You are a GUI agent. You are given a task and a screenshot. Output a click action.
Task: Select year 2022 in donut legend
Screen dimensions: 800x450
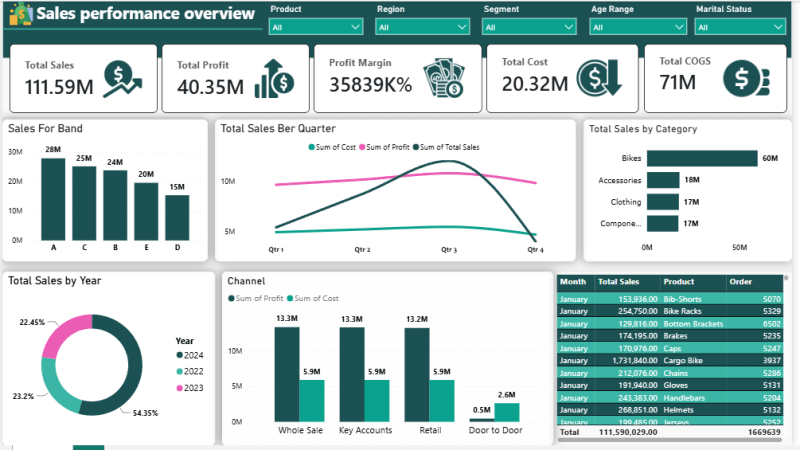coord(190,371)
